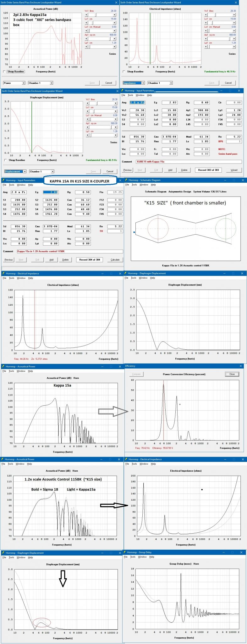Click the Comment field reading KUBE15 with Kappa 15a
247x644 pixels.
click(189, 162)
